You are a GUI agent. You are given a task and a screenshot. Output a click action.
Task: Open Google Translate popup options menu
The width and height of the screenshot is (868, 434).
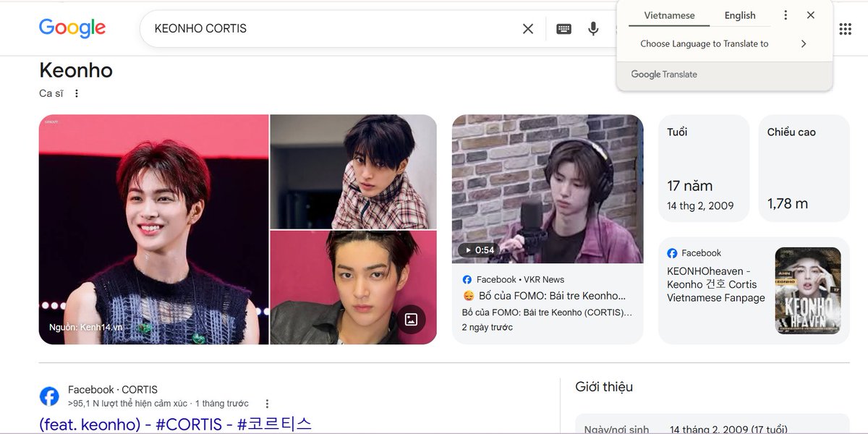786,15
